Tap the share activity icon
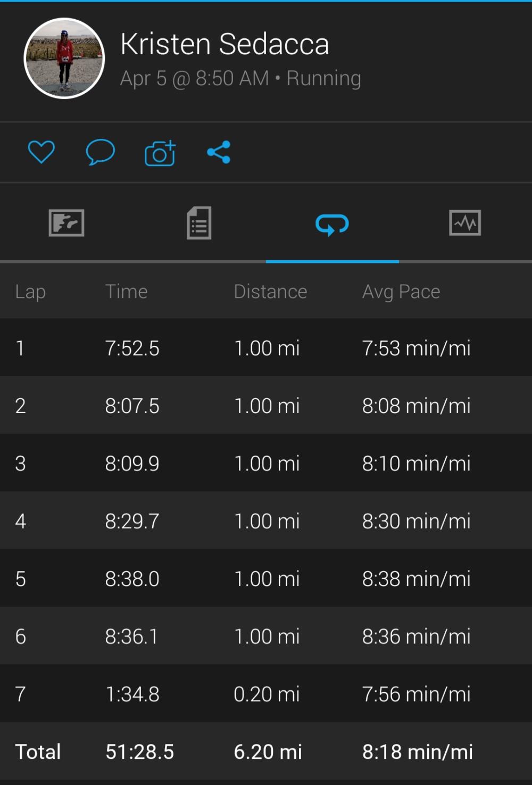The image size is (532, 785). tap(219, 152)
